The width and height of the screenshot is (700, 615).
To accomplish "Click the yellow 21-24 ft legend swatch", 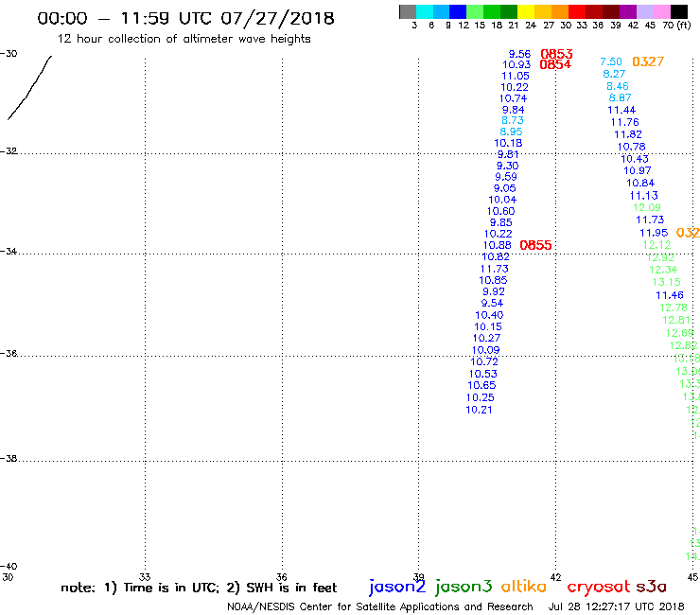I will 526,11.
